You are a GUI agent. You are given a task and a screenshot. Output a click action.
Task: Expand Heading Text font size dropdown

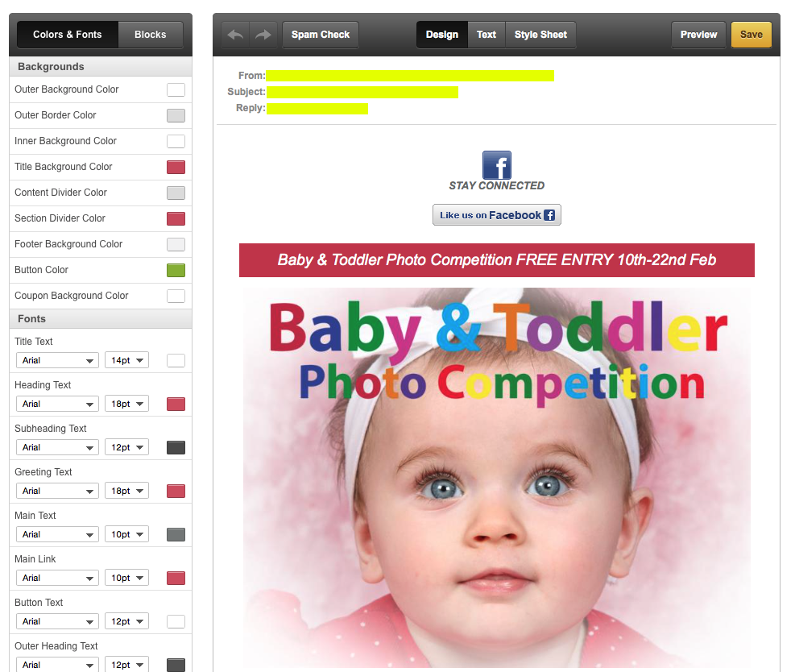click(x=126, y=404)
